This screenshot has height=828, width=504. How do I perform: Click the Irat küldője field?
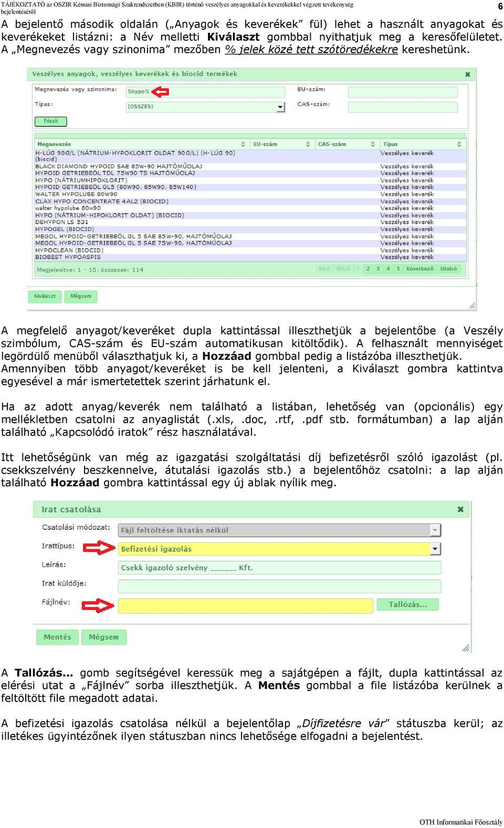[x=279, y=586]
